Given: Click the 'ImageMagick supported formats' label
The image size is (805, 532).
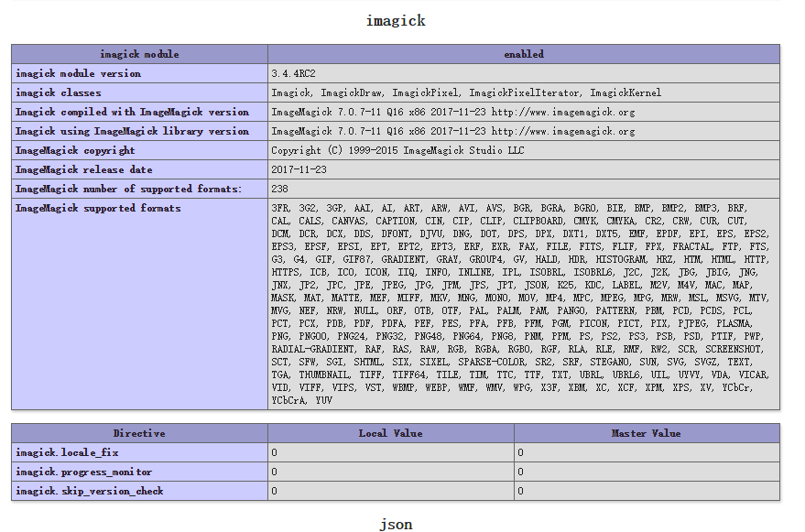Looking at the screenshot, I should pos(98,209).
